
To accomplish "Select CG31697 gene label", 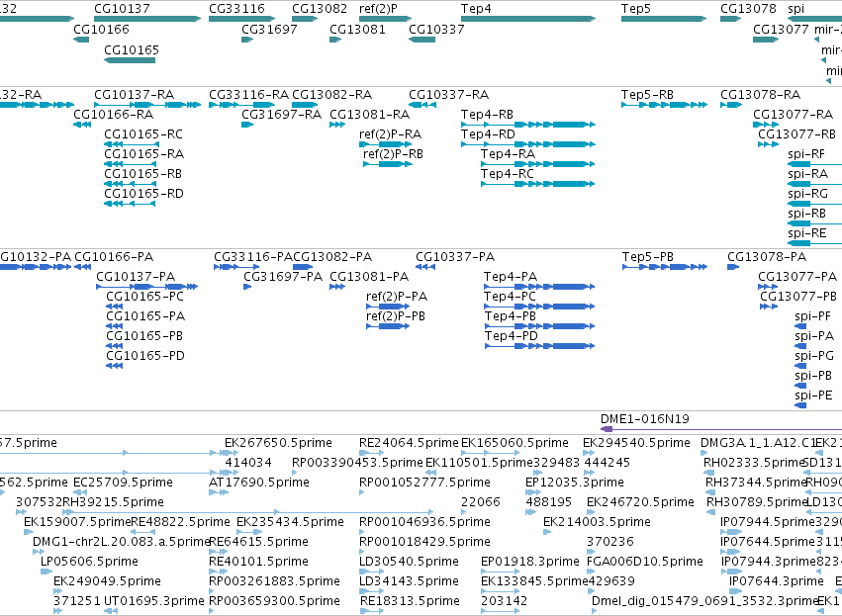I will 269,29.
